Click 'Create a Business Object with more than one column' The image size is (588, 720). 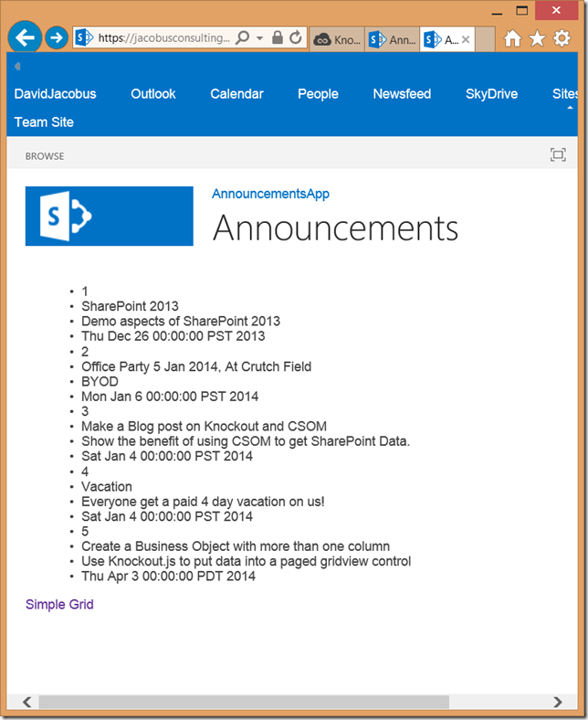pos(236,546)
